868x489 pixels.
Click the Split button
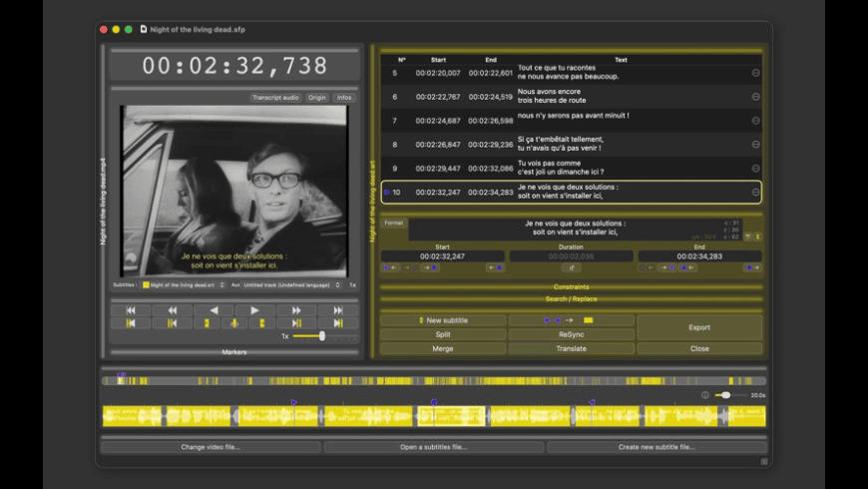443,334
